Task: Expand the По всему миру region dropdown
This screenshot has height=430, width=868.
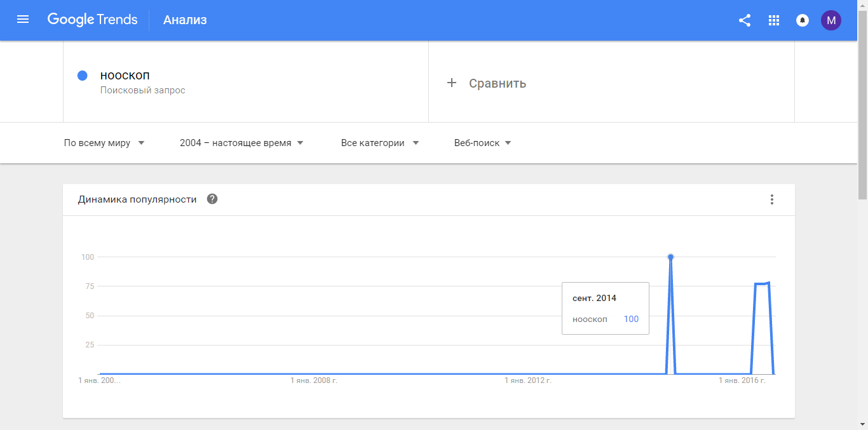Action: coord(104,143)
